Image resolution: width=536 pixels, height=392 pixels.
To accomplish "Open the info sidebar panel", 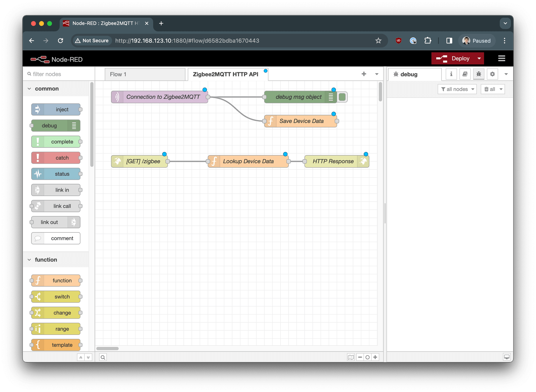I will pyautogui.click(x=451, y=74).
